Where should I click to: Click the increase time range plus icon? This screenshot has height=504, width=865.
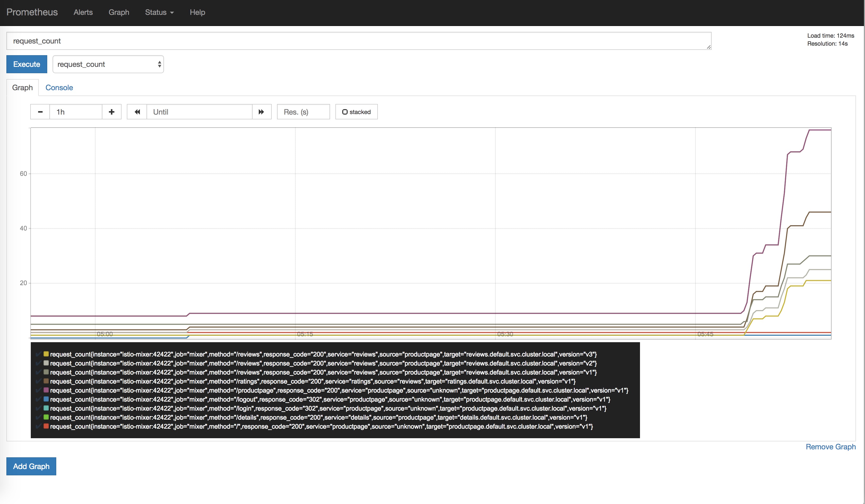pyautogui.click(x=111, y=112)
